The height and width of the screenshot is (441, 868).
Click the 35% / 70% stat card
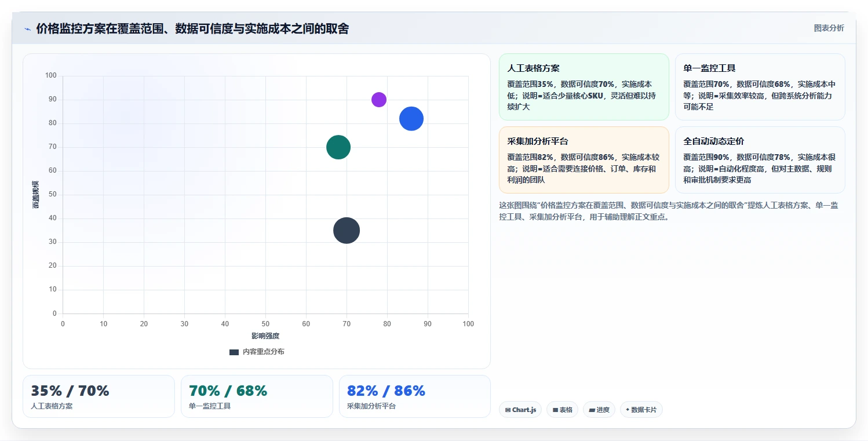(x=99, y=396)
